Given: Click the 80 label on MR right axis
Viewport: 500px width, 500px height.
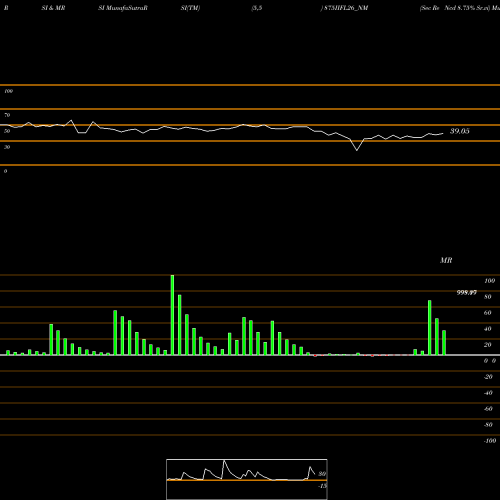Looking at the screenshot, I should [488, 297].
